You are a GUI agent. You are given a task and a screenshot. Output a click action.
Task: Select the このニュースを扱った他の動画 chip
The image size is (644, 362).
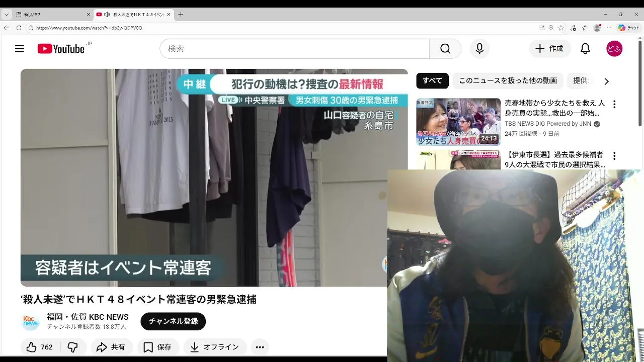click(x=508, y=80)
